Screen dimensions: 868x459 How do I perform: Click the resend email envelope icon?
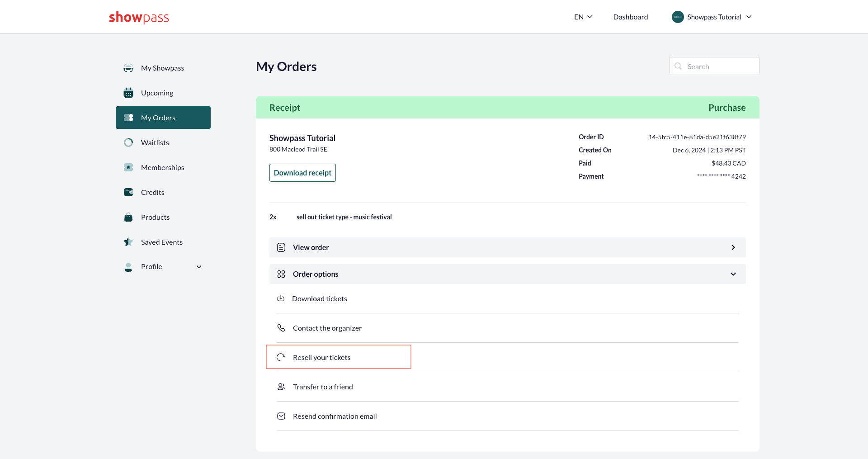pyautogui.click(x=281, y=416)
